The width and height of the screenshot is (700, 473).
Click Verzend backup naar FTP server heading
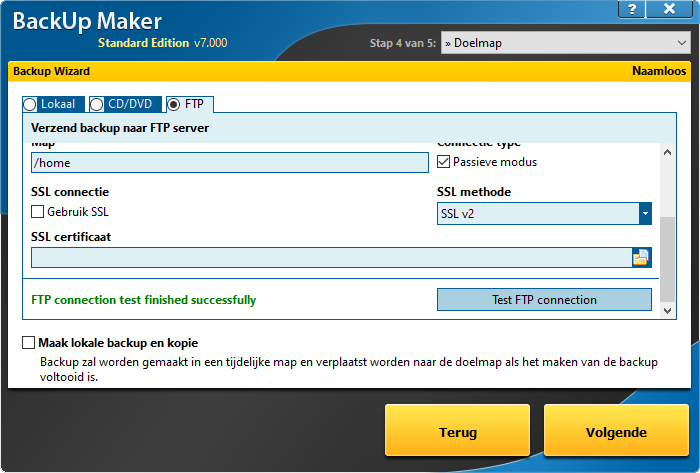[120, 128]
